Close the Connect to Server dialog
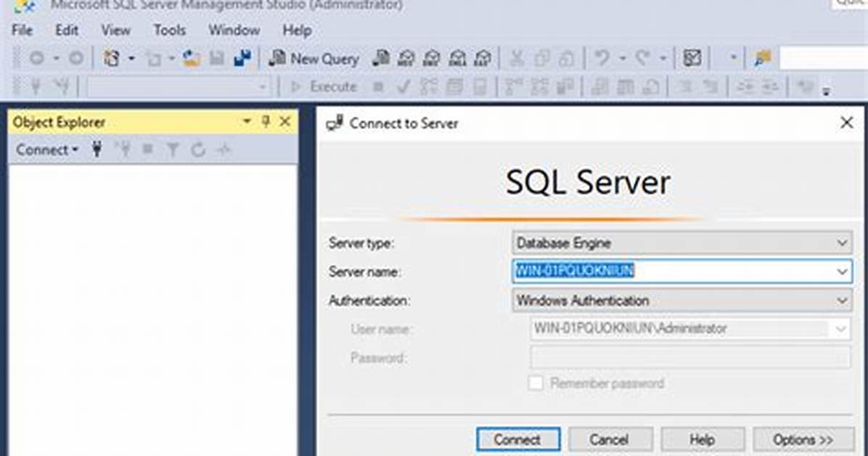The width and height of the screenshot is (868, 456). click(846, 123)
